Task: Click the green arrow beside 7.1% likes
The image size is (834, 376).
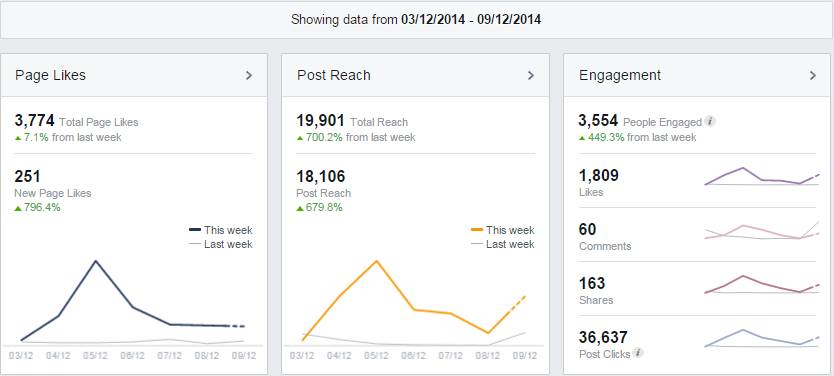Action: 18,138
